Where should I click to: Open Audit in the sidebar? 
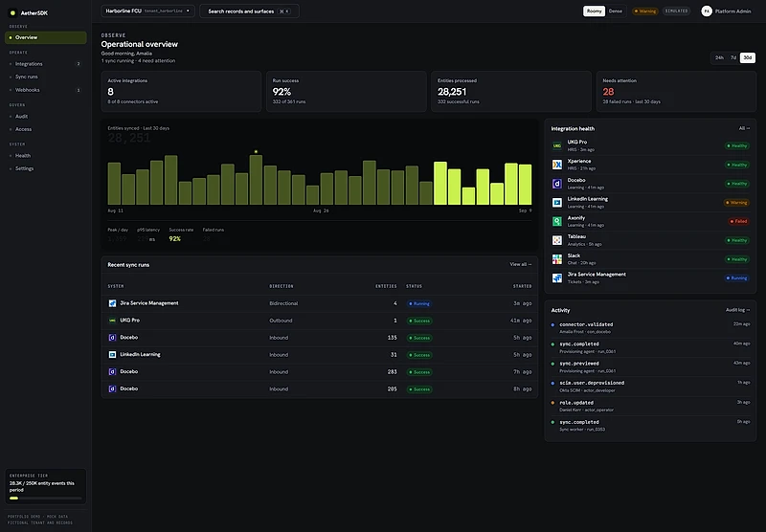(45, 116)
